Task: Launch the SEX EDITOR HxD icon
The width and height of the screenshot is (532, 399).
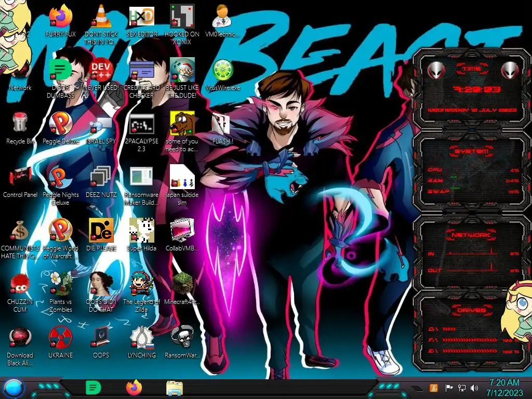Action: tap(141, 16)
